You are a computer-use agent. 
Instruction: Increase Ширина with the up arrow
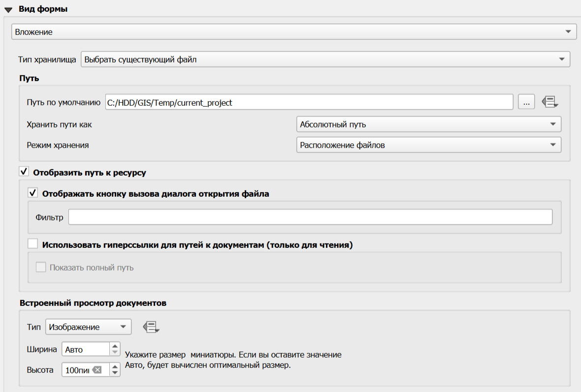tap(115, 346)
